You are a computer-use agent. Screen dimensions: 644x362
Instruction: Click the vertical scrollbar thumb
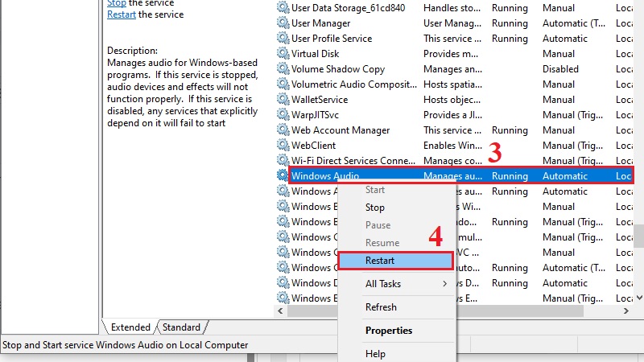point(638,236)
